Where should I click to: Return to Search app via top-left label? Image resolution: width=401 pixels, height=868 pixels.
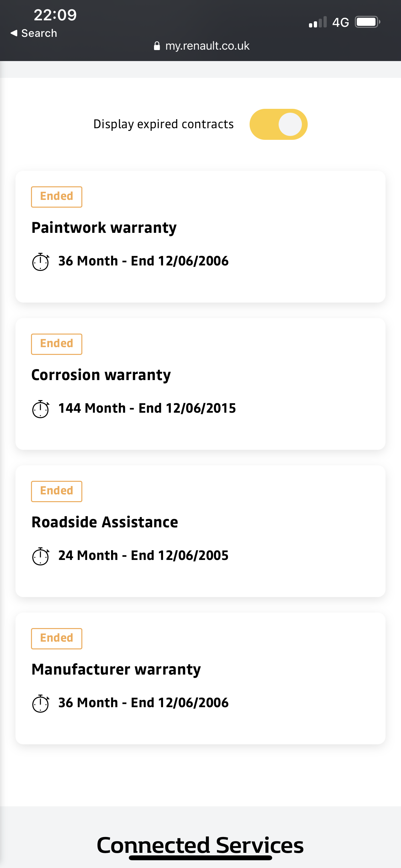[39, 33]
